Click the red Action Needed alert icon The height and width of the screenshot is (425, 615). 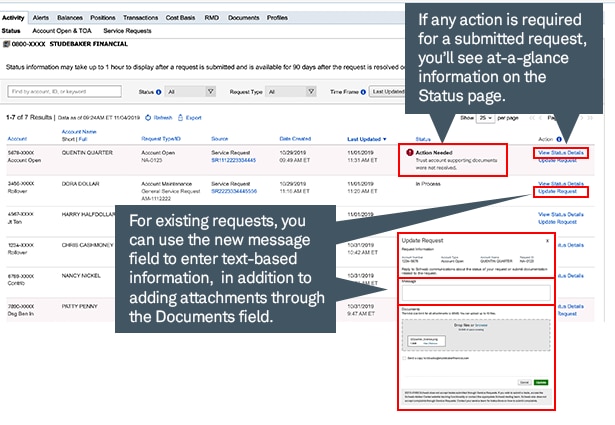click(x=410, y=153)
